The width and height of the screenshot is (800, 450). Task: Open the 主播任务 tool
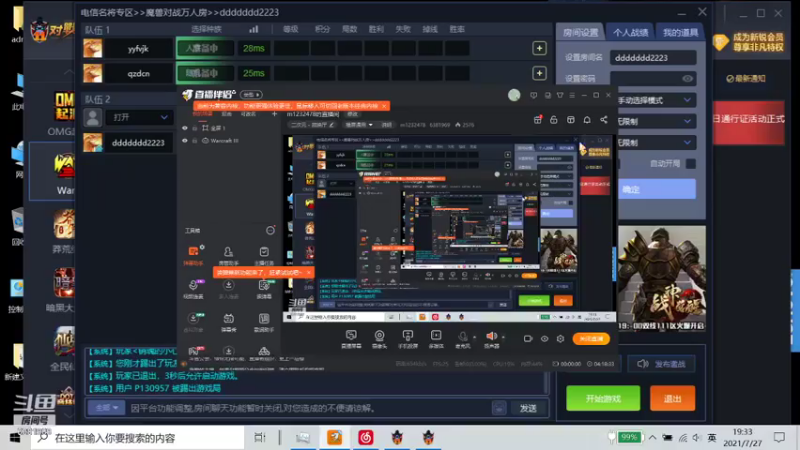(x=264, y=255)
